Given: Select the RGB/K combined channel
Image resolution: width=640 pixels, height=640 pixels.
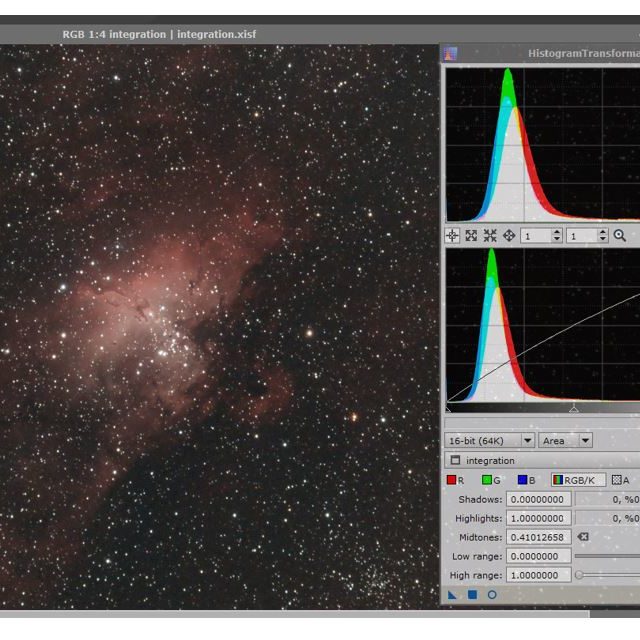Looking at the screenshot, I should click(579, 481).
